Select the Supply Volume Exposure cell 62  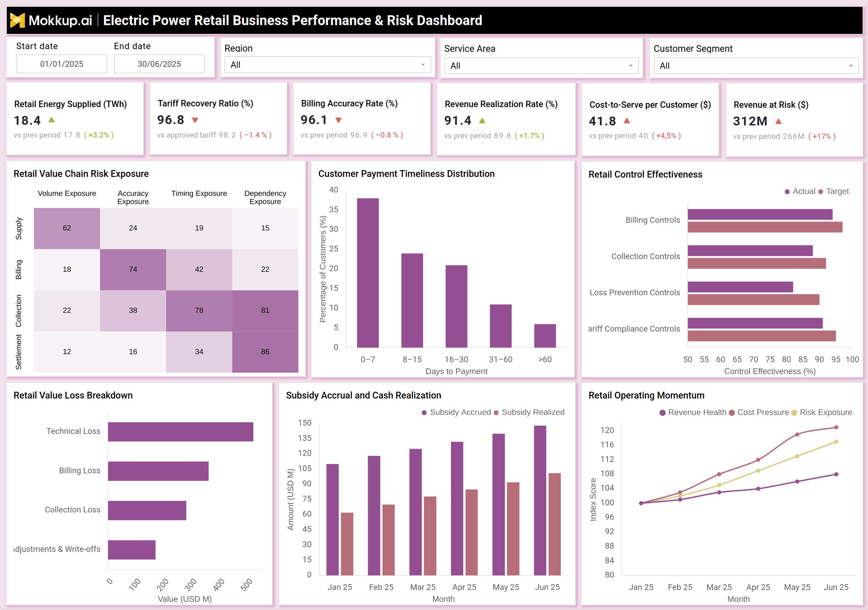[x=67, y=228]
